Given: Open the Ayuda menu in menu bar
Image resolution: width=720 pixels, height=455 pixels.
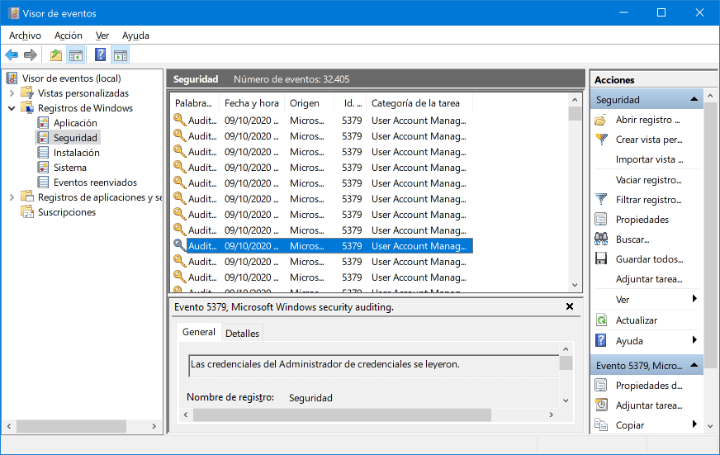Looking at the screenshot, I should 135,35.
